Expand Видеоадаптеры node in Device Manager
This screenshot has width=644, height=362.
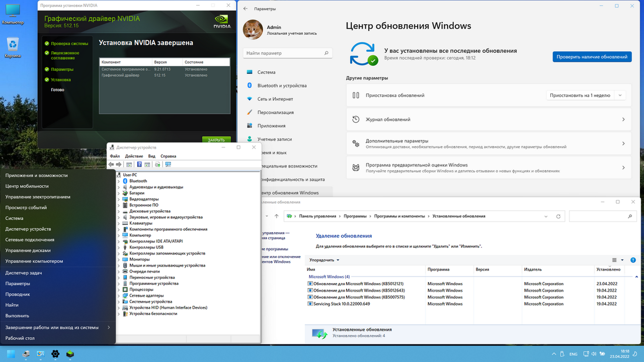pyautogui.click(x=119, y=199)
